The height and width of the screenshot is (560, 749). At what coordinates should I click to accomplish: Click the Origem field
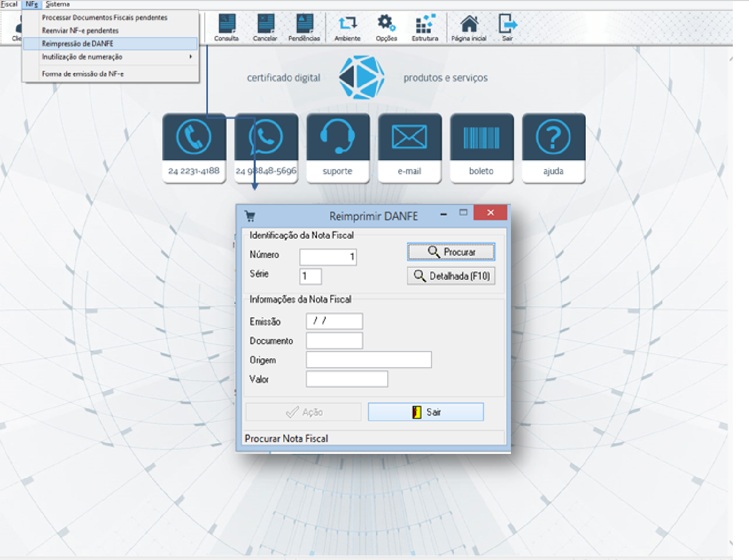369,360
